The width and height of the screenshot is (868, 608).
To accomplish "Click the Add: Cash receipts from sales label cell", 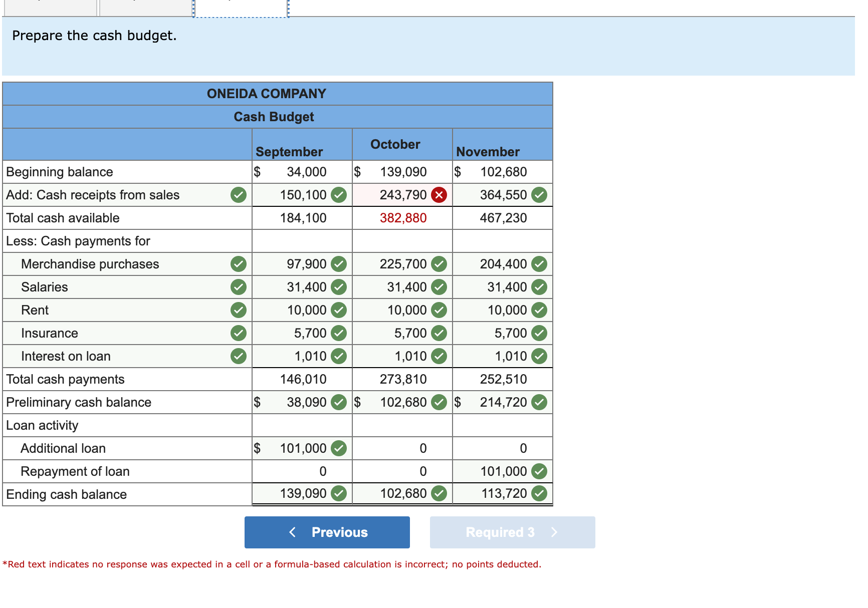I will click(x=127, y=195).
